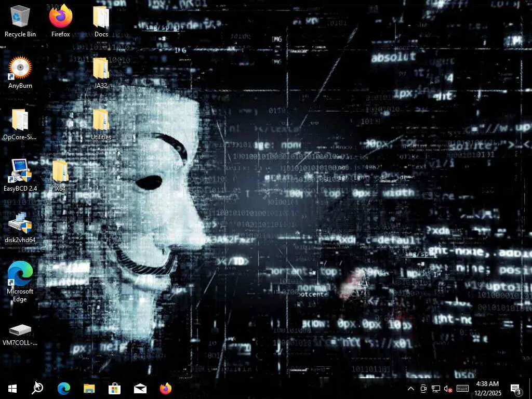The image size is (532, 399).
Task: Select the AnyBurn desktop shortcut
Action: click(x=20, y=73)
